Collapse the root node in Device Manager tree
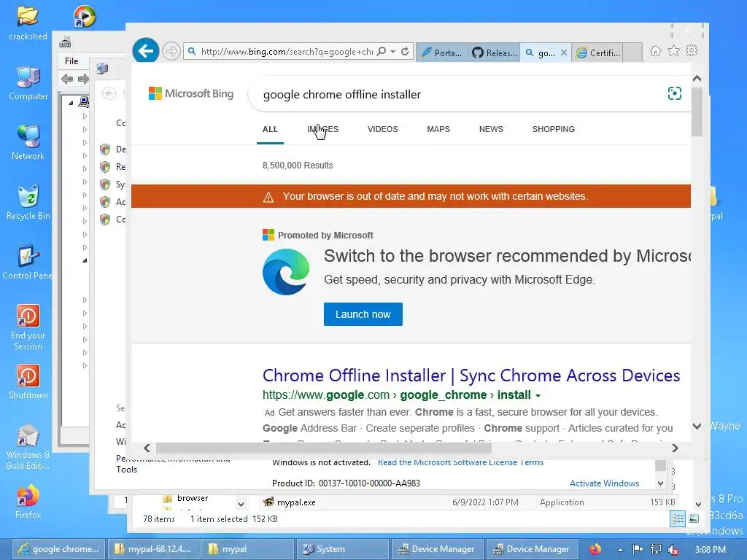 [71, 102]
